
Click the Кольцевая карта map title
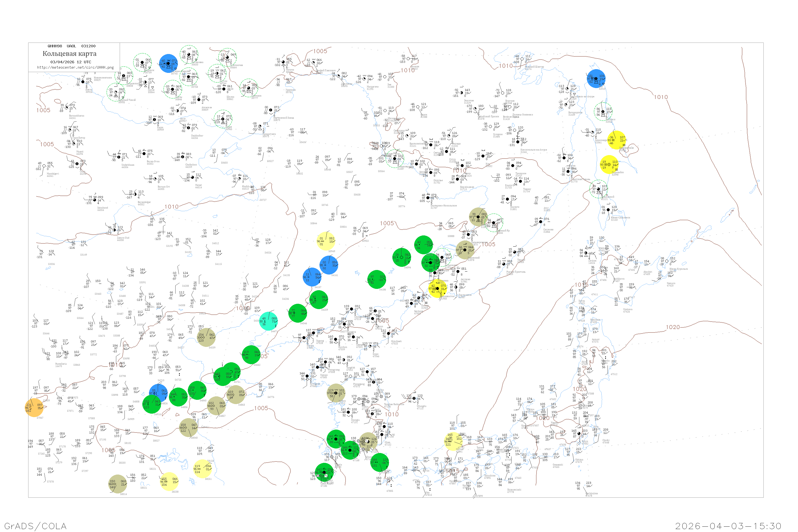[x=69, y=54]
